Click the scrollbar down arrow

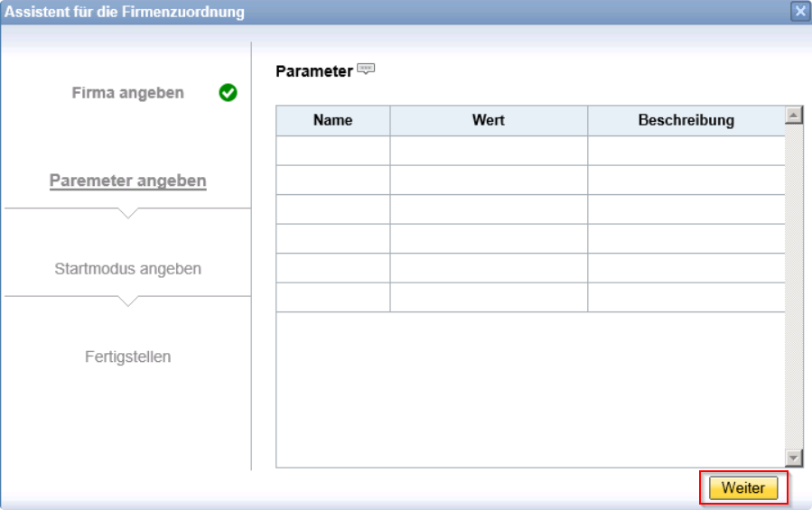[793, 459]
